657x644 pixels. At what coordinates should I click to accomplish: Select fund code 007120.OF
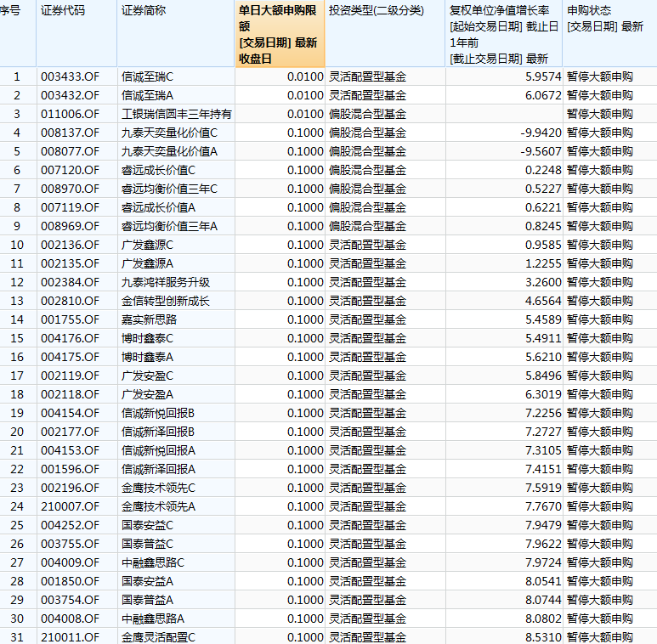click(x=70, y=170)
